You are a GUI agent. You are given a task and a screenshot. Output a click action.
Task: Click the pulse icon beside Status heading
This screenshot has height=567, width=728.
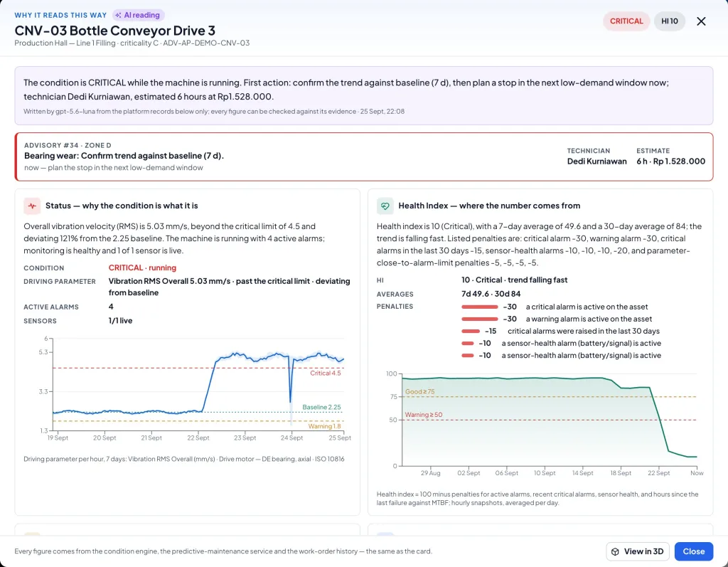coord(32,206)
